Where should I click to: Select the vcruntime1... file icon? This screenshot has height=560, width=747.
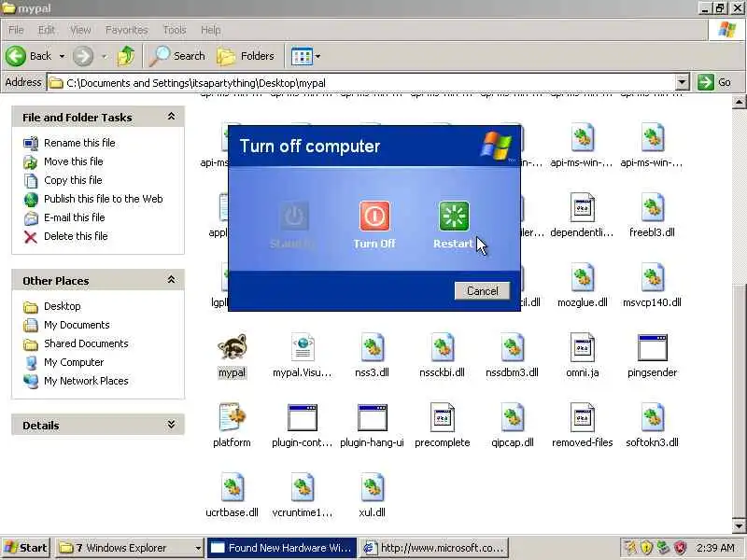pos(303,487)
